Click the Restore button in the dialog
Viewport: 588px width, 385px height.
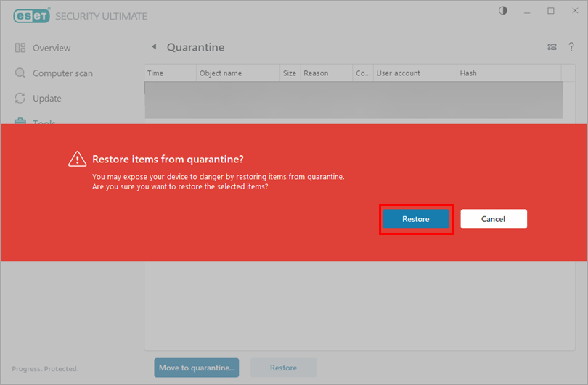click(416, 219)
